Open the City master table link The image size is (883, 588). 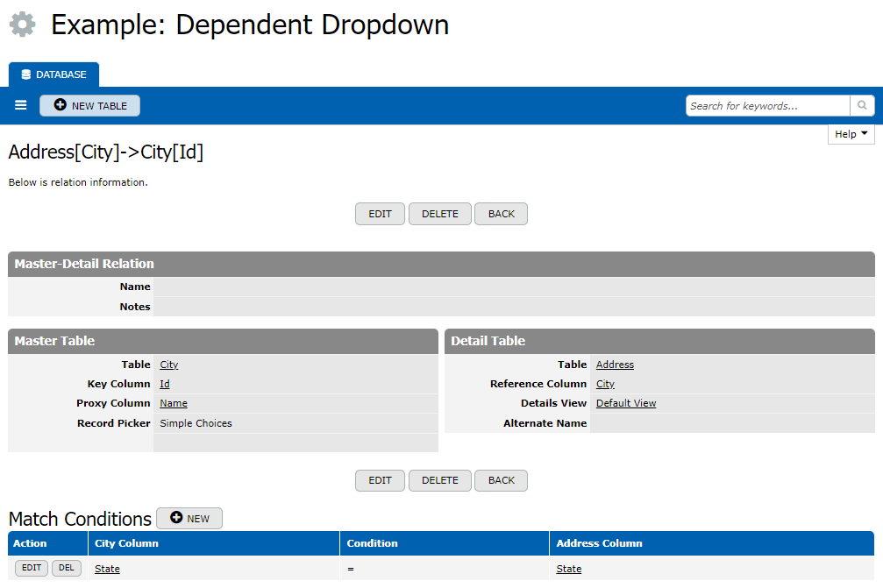pyautogui.click(x=168, y=365)
